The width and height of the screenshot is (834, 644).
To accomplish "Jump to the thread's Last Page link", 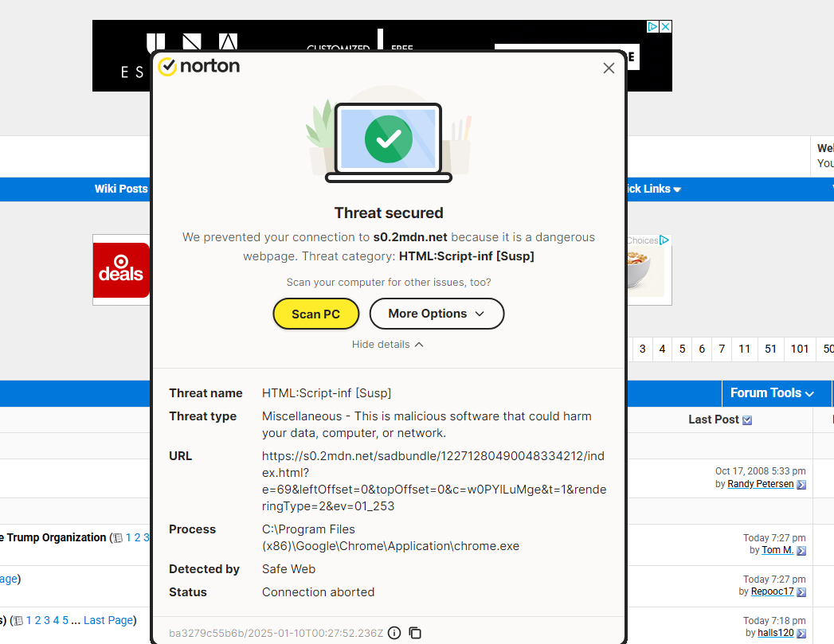I will coord(108,620).
